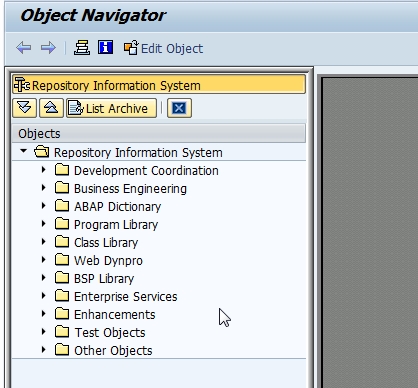Expand the ABAP Dictionary node
The image size is (418, 388).
pyautogui.click(x=44, y=206)
